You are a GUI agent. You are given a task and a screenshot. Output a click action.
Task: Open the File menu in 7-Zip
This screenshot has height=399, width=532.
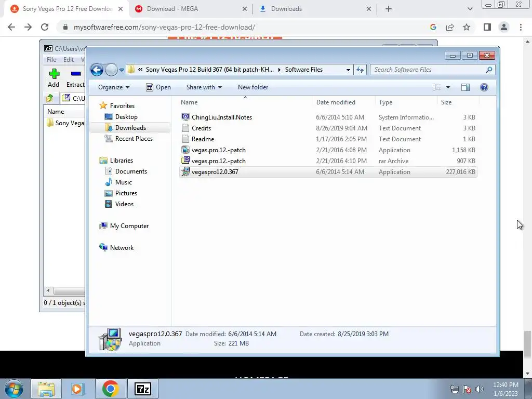click(x=51, y=59)
